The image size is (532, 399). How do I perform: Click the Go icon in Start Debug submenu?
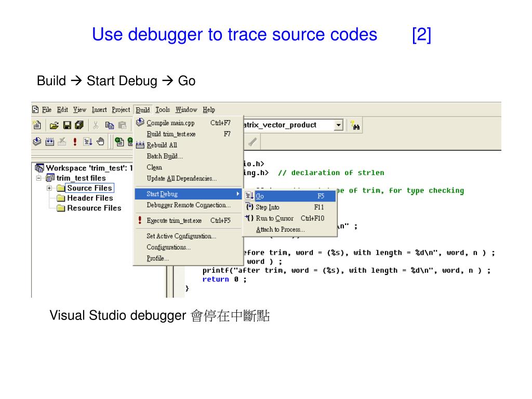tap(249, 196)
